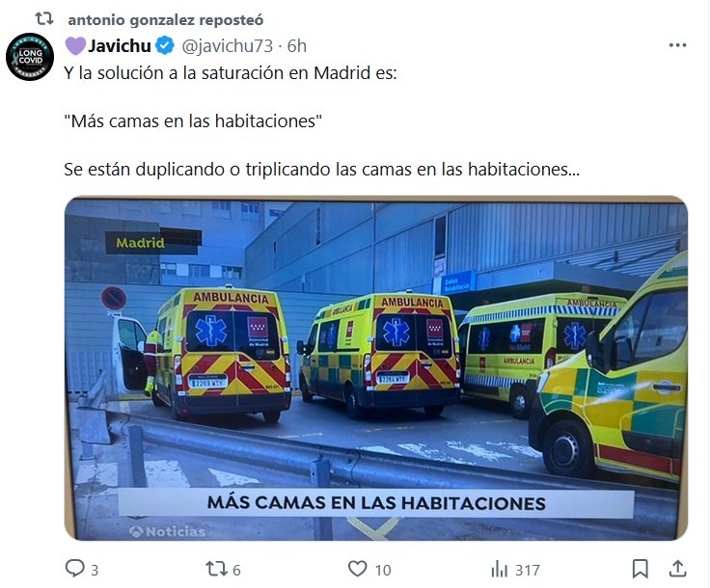Click the 6h timestamp link
The image size is (710, 588).
296,45
